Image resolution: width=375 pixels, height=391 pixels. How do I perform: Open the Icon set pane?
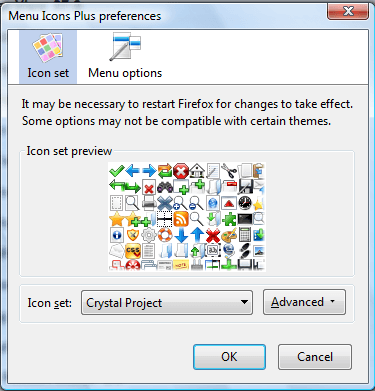pyautogui.click(x=48, y=57)
